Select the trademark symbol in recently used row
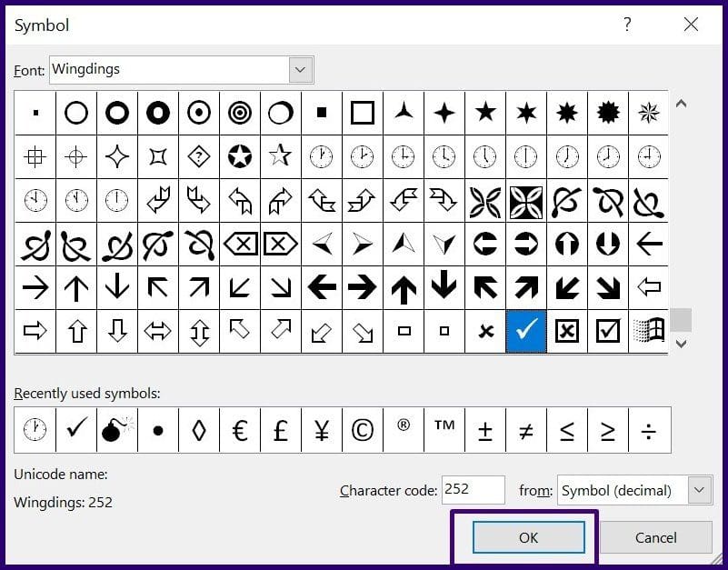Image resolution: width=728 pixels, height=570 pixels. pos(444,429)
